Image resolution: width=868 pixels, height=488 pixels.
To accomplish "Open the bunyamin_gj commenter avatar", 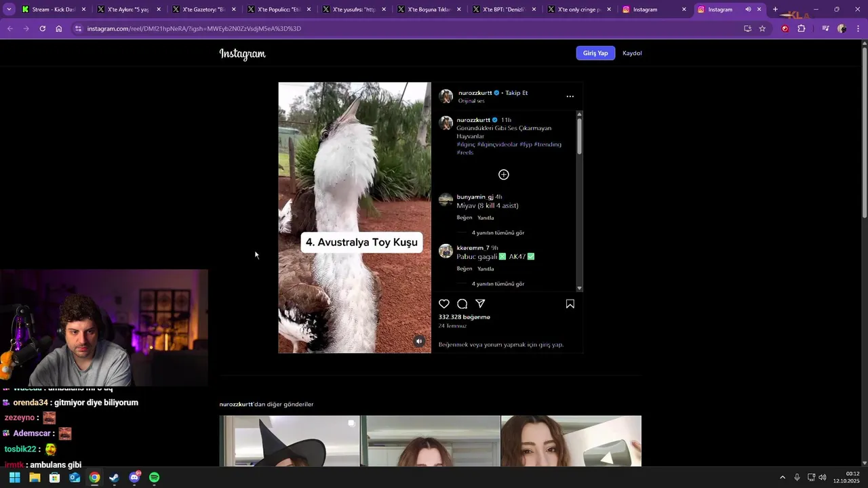I will (x=446, y=199).
